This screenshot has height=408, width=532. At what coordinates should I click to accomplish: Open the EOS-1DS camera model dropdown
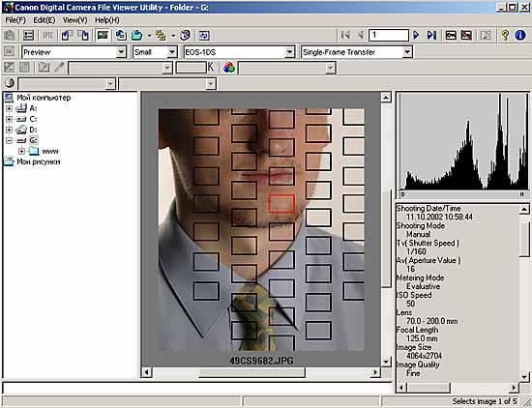pyautogui.click(x=289, y=52)
